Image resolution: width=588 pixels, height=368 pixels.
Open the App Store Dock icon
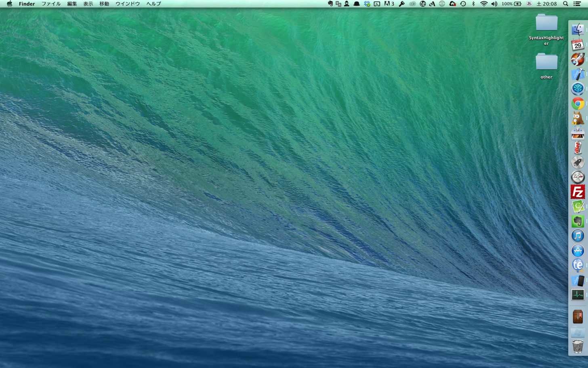click(577, 250)
